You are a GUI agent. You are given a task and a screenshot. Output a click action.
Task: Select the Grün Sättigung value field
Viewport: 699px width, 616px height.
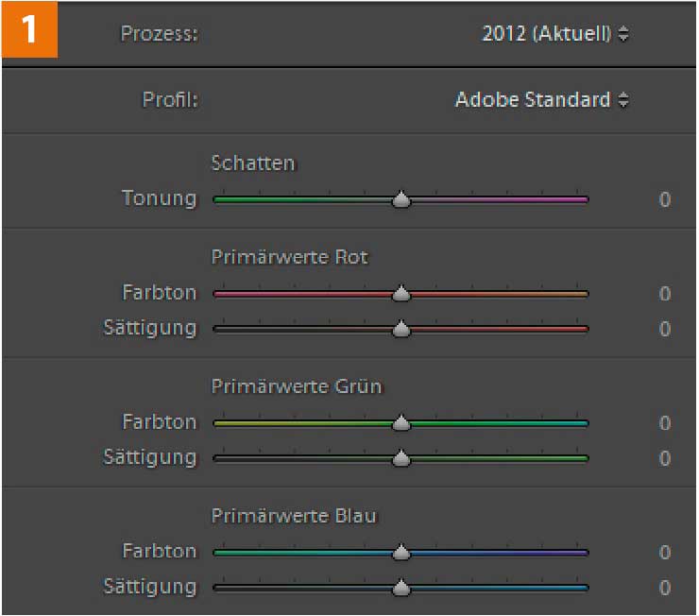[x=665, y=458]
